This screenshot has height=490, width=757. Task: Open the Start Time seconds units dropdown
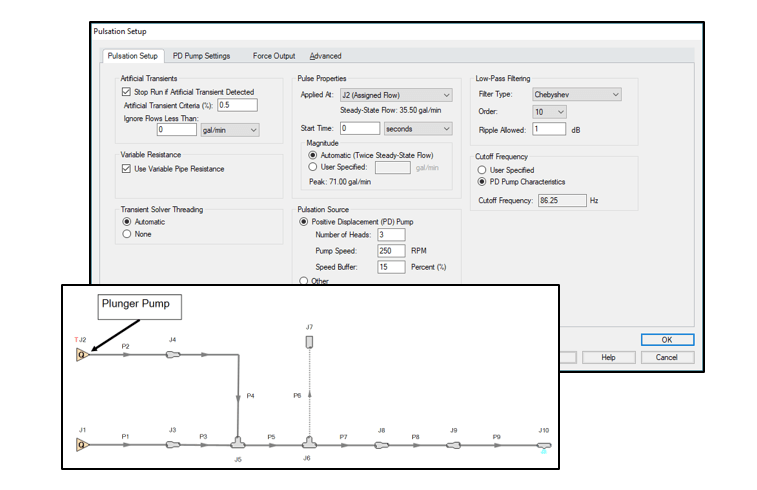(418, 129)
